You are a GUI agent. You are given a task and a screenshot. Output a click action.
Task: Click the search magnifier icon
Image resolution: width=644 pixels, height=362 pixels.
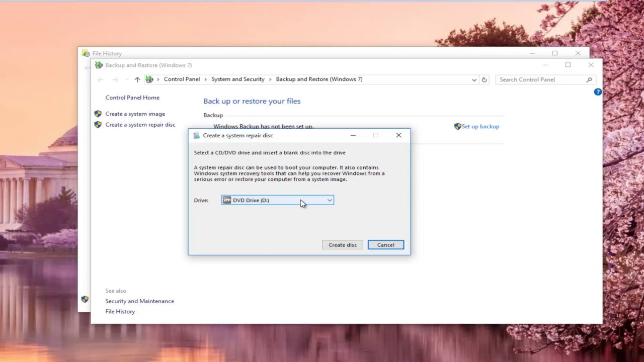pyautogui.click(x=589, y=79)
